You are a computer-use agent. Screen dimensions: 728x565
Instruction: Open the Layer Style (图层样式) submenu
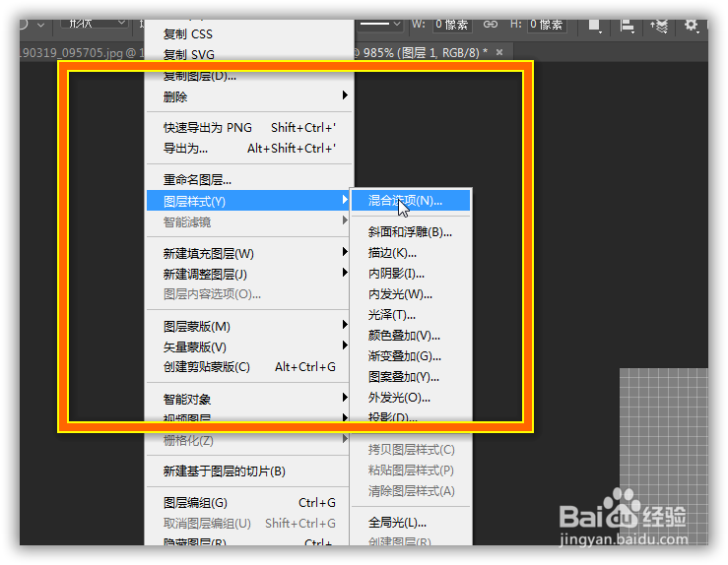(x=248, y=201)
